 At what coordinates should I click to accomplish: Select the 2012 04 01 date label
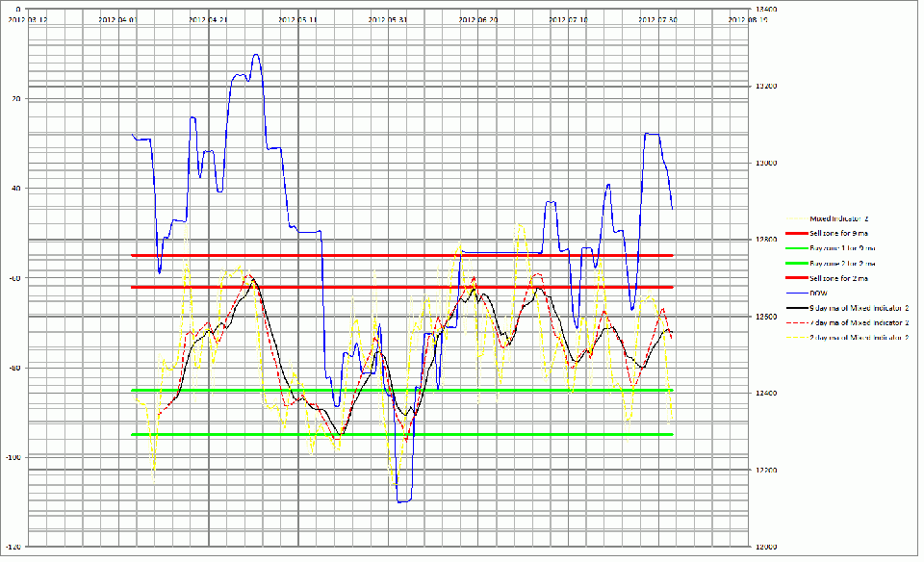click(x=117, y=19)
